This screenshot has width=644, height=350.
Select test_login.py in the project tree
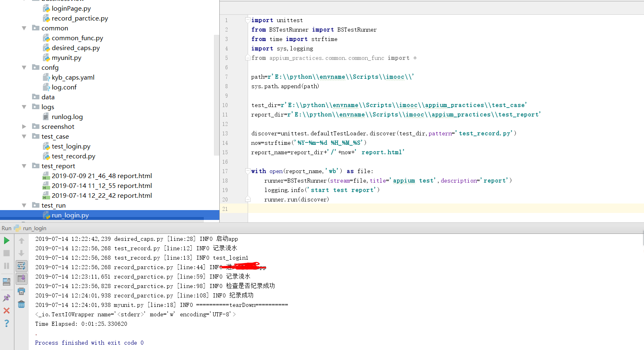[71, 146]
